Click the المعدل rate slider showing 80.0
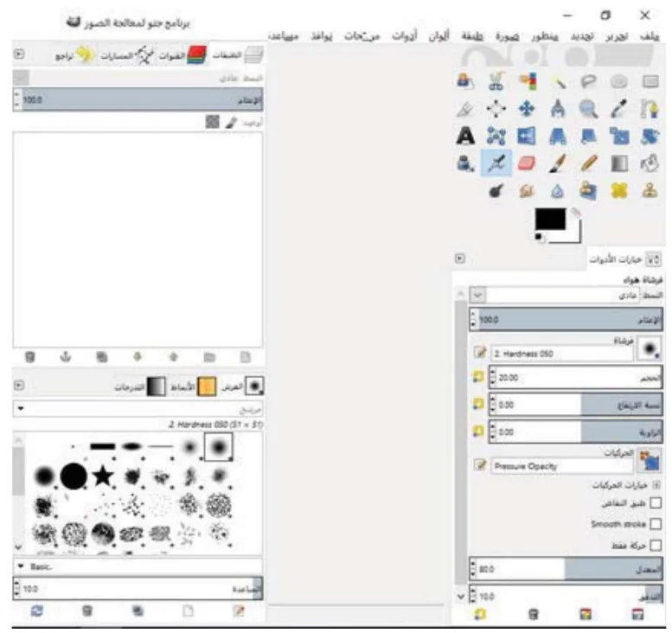The height and width of the screenshot is (633, 672). click(566, 569)
